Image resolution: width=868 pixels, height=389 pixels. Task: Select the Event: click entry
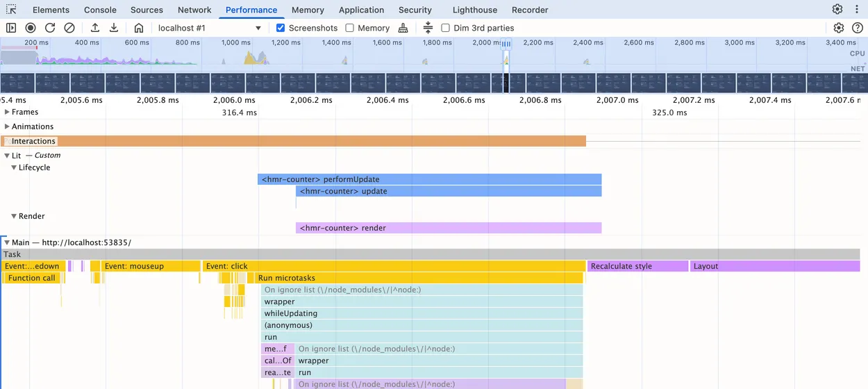pyautogui.click(x=394, y=266)
